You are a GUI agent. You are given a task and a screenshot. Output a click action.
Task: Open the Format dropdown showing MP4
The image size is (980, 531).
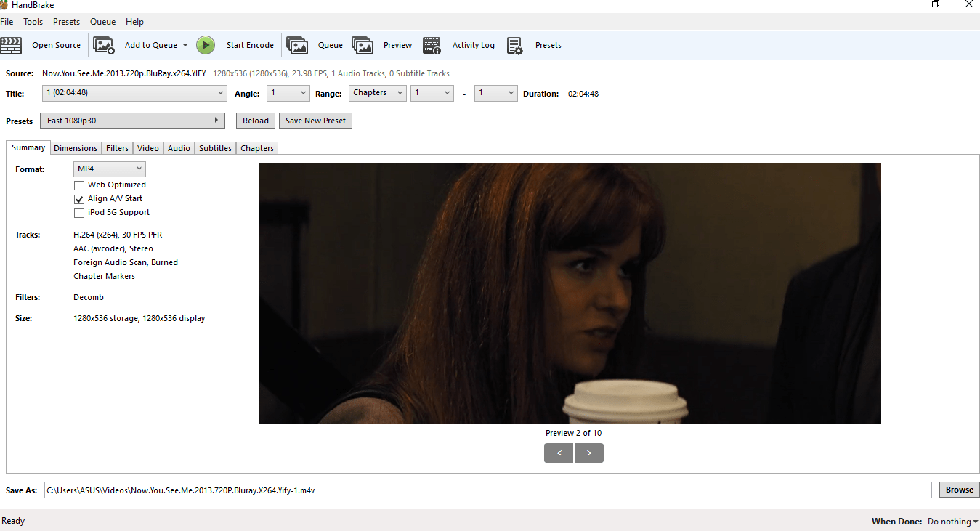109,169
